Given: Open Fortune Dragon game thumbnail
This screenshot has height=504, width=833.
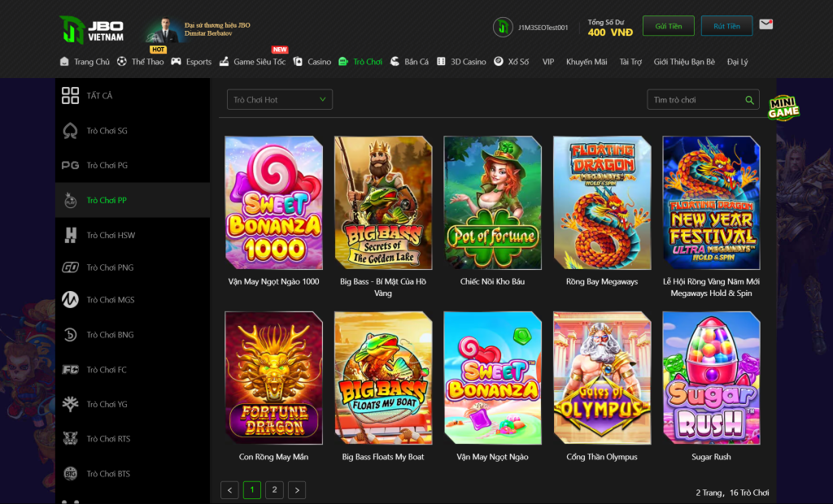Looking at the screenshot, I should (x=273, y=378).
